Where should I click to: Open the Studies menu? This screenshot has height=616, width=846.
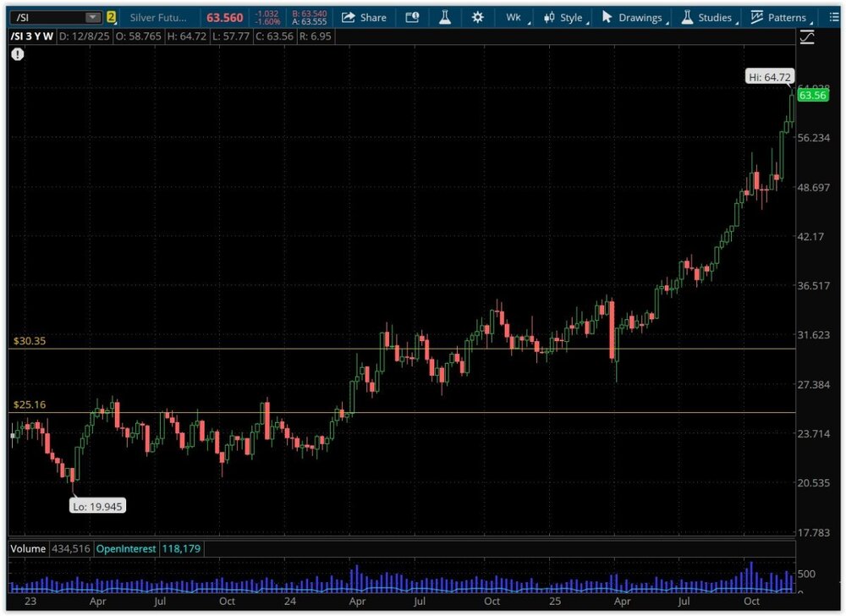click(x=709, y=18)
